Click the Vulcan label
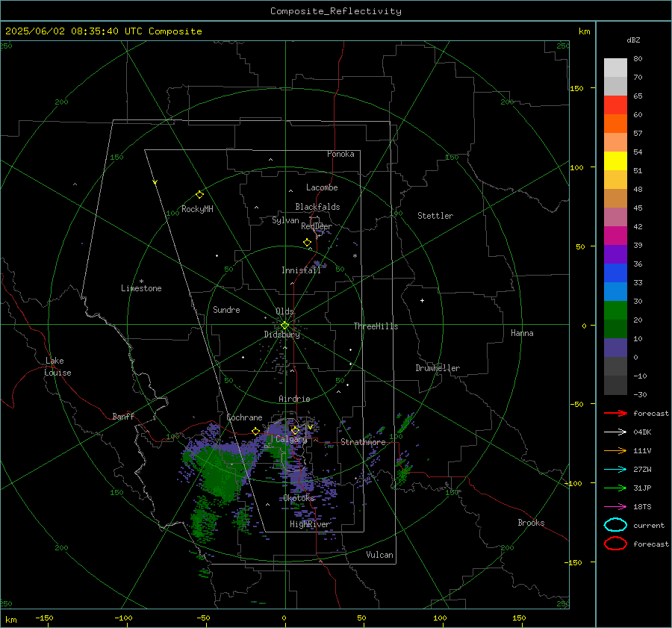This screenshot has height=628, width=672. [379, 555]
